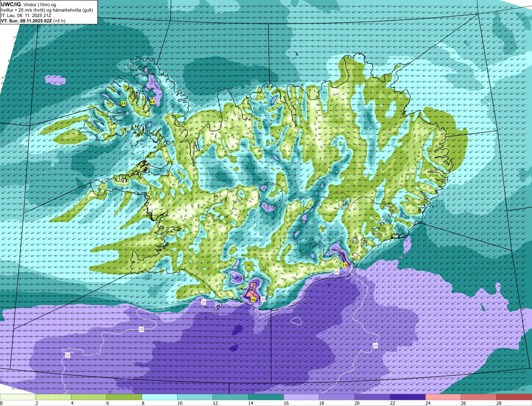Click the pale yellow 0–2 m/s legend swatch
Screen dimensions: 532x406
point(18,397)
